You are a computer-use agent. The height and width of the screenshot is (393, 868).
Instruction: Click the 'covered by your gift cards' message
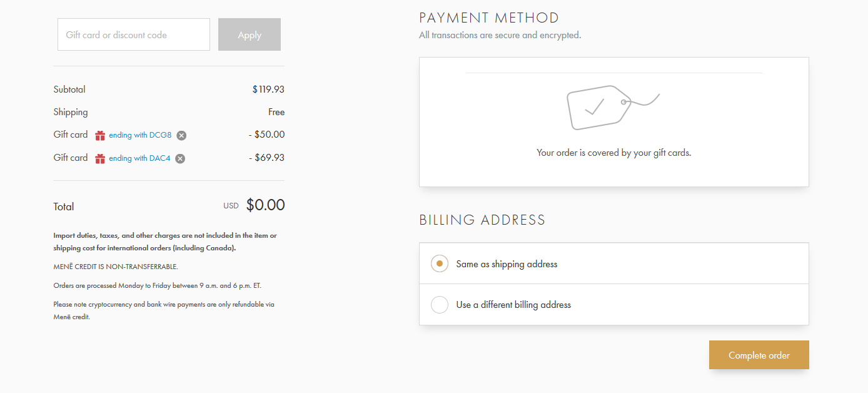point(613,152)
